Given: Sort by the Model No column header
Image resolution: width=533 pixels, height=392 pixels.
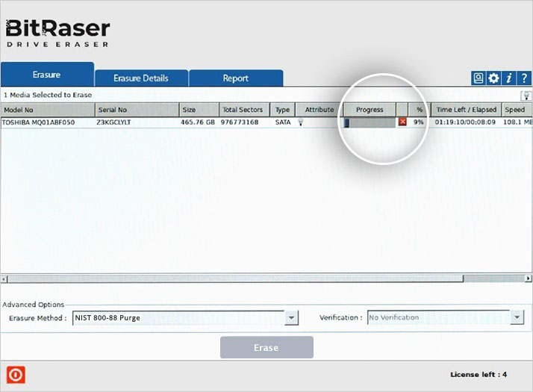Looking at the screenshot, I should pos(48,110).
